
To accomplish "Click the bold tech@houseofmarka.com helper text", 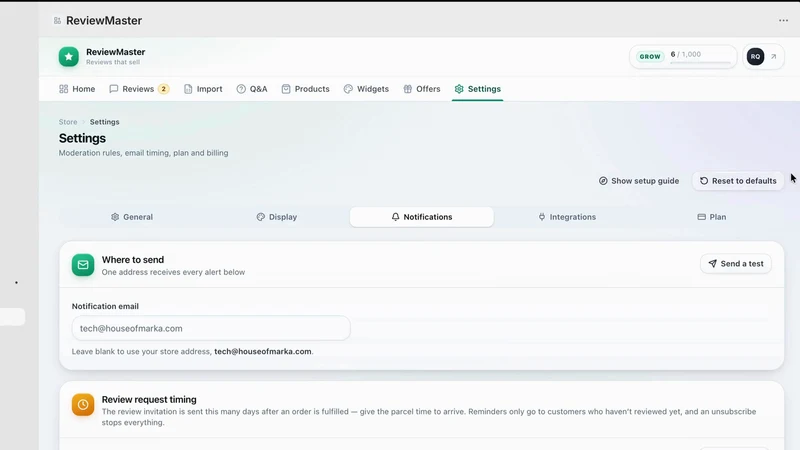I will point(263,352).
